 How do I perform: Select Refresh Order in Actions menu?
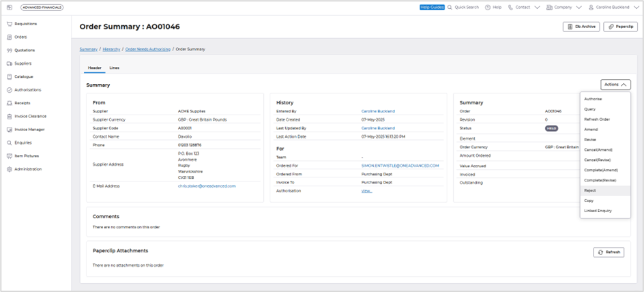point(605,119)
